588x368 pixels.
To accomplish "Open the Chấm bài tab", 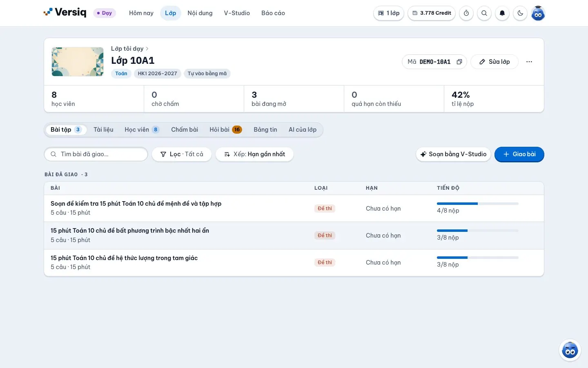I will pyautogui.click(x=185, y=130).
